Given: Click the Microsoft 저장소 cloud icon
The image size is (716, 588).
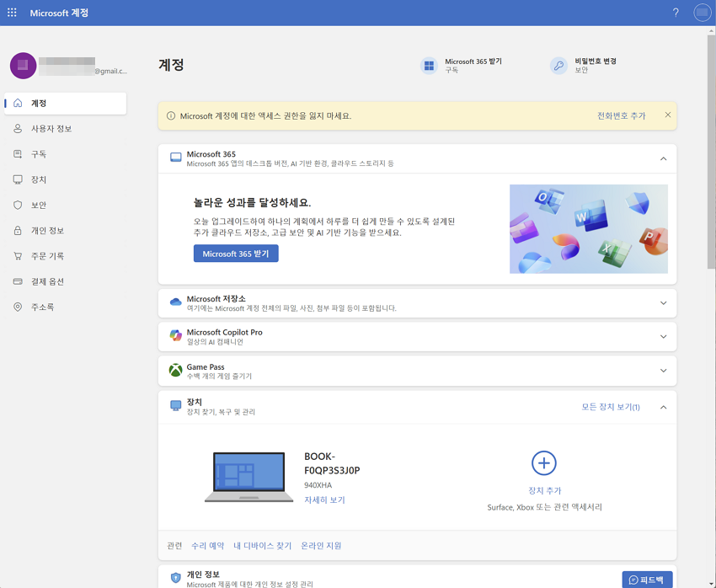Looking at the screenshot, I should tap(175, 302).
